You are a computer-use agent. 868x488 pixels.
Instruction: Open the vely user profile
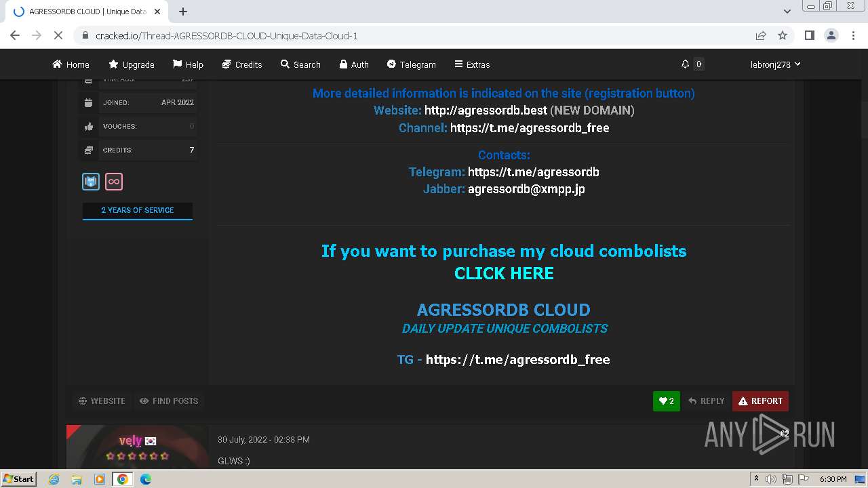click(x=130, y=441)
